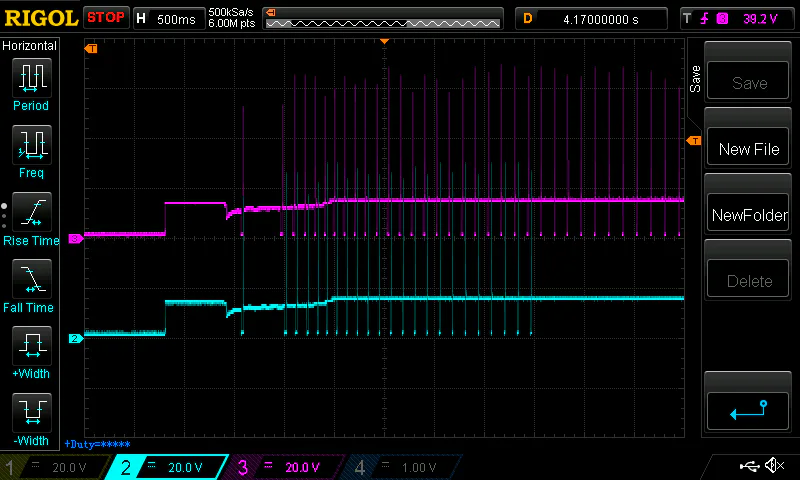Click the New File softkey
The width and height of the screenshot is (800, 480).
click(x=748, y=149)
